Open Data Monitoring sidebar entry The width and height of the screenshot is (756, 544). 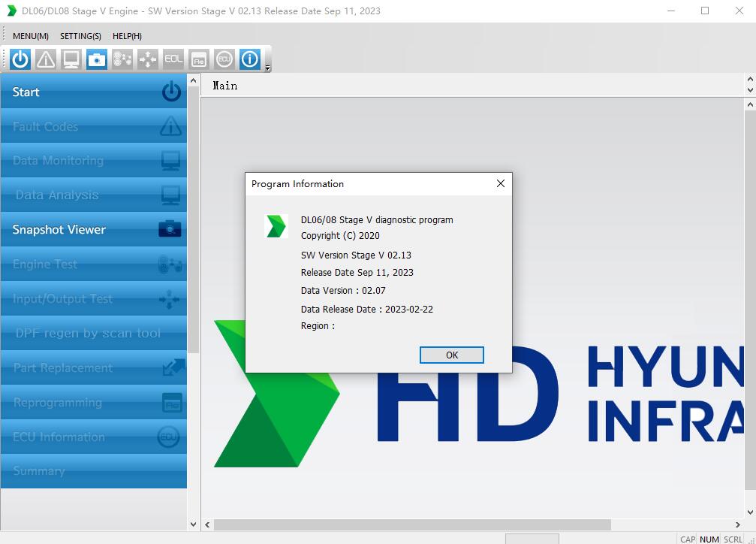[x=94, y=160]
